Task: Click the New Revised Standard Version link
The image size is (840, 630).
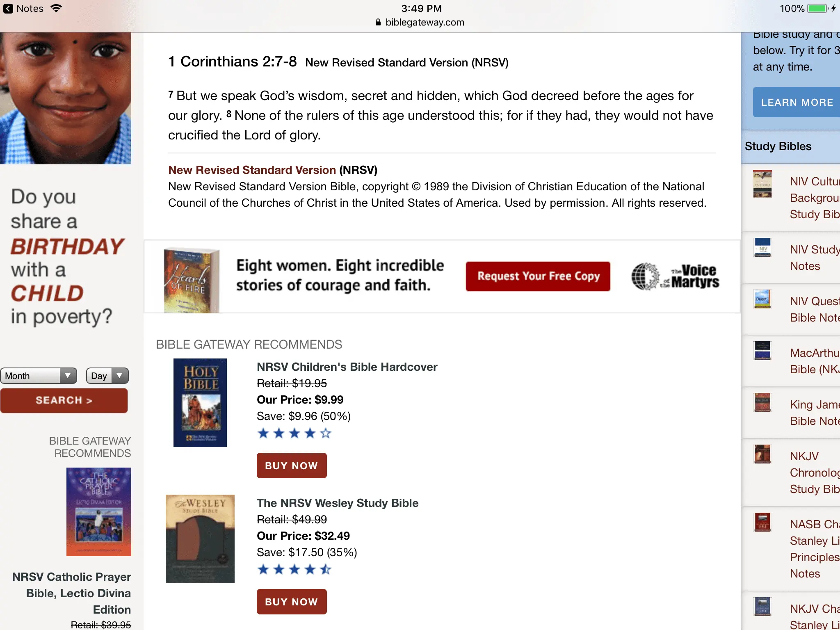Action: [252, 170]
